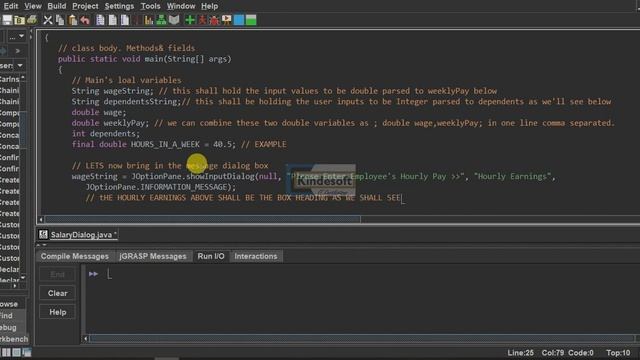This screenshot has width=640, height=360.
Task: Click the Run I/O horizontal scrollbar
Action: click(x=362, y=338)
